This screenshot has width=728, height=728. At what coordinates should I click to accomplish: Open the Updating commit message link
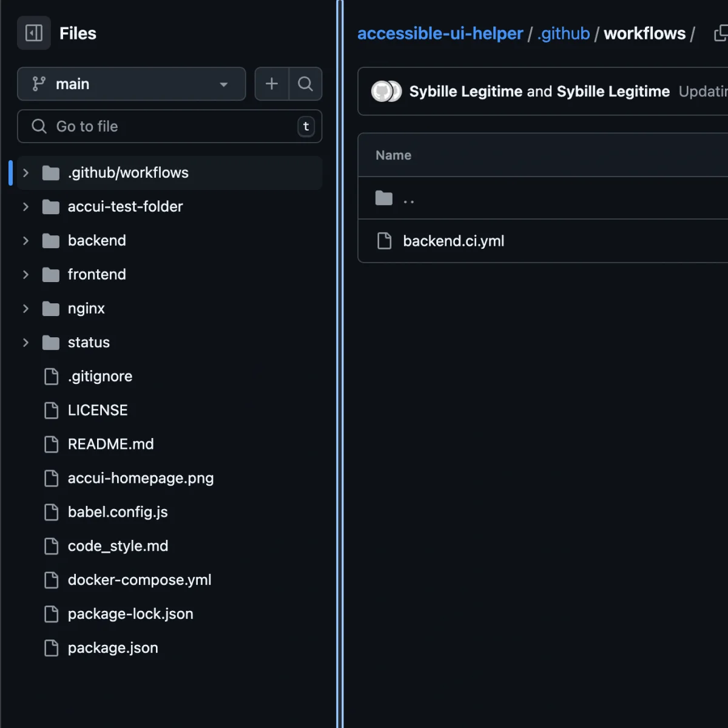(703, 92)
